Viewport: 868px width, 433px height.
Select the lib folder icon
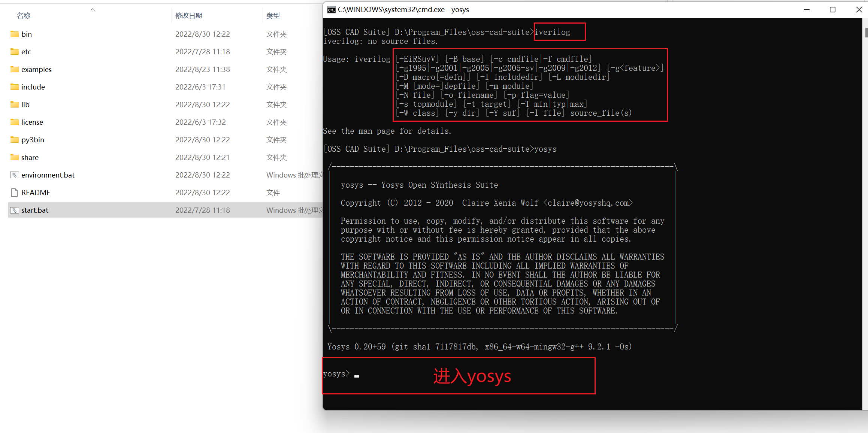coord(15,105)
